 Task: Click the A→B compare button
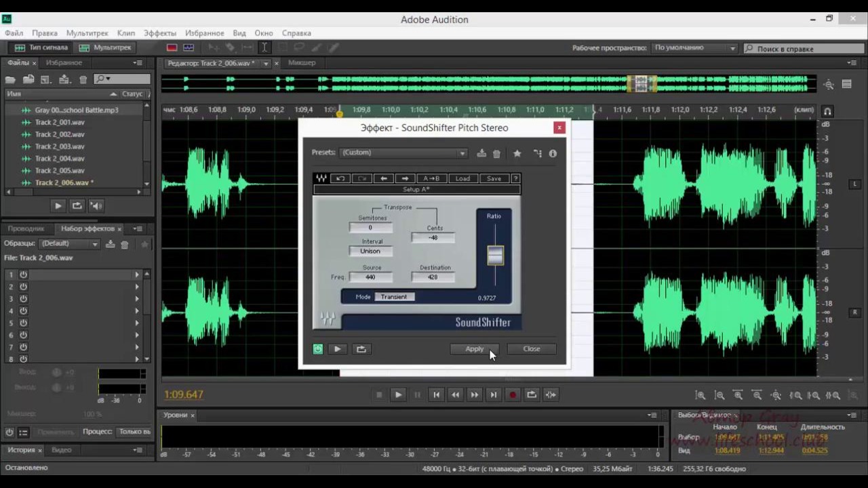click(x=431, y=178)
